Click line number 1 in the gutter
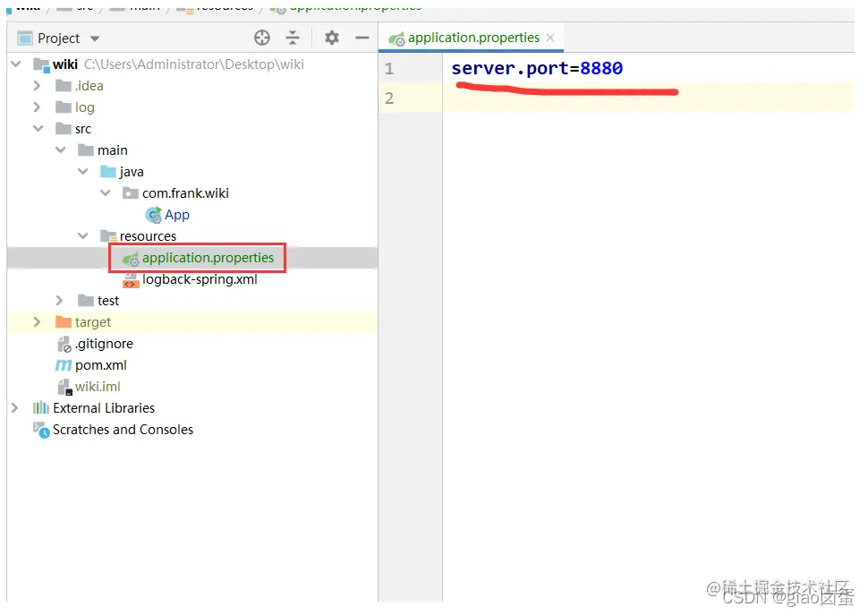868x615 pixels. coord(389,69)
